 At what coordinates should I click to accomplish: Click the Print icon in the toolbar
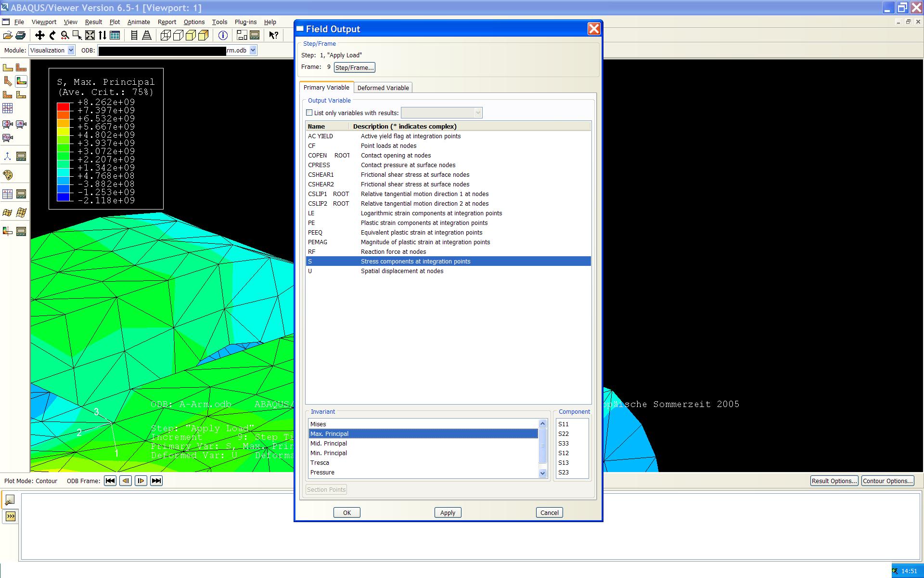20,35
